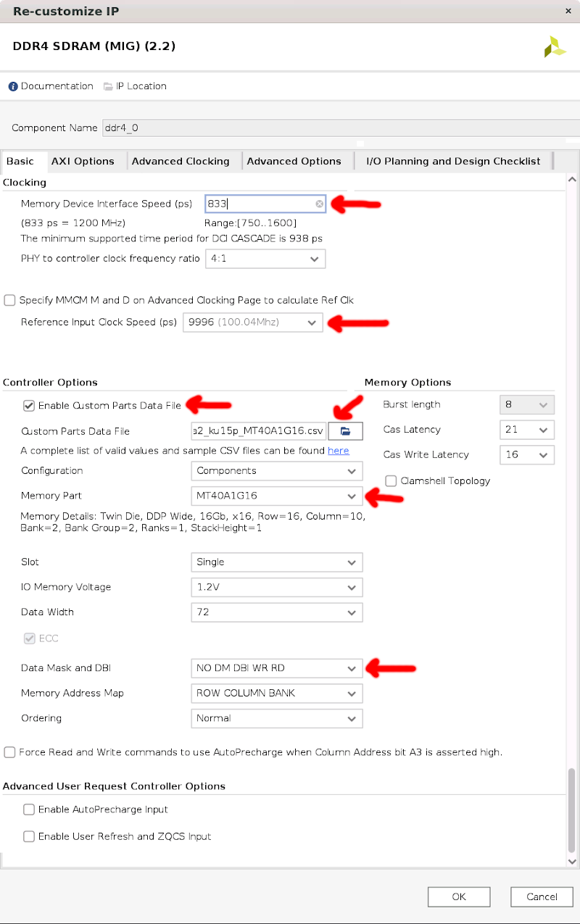Open the Documentation info icon
The height and width of the screenshot is (924, 580).
pyautogui.click(x=13, y=86)
